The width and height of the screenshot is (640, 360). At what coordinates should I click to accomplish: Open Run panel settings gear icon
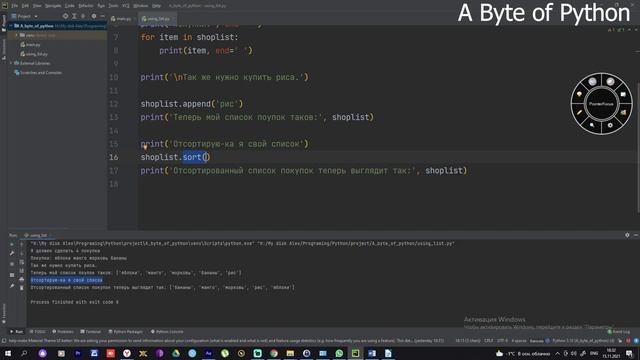pyautogui.click(x=627, y=235)
